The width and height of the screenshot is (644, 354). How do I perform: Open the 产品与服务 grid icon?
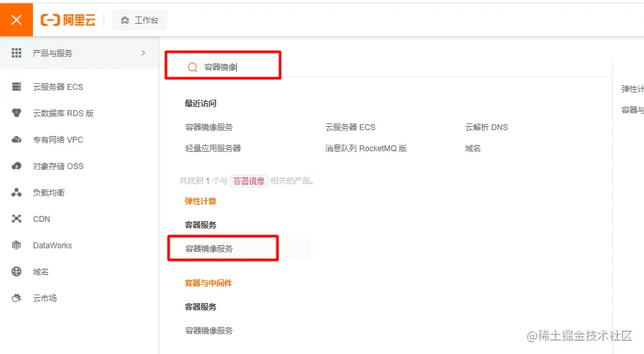point(17,53)
